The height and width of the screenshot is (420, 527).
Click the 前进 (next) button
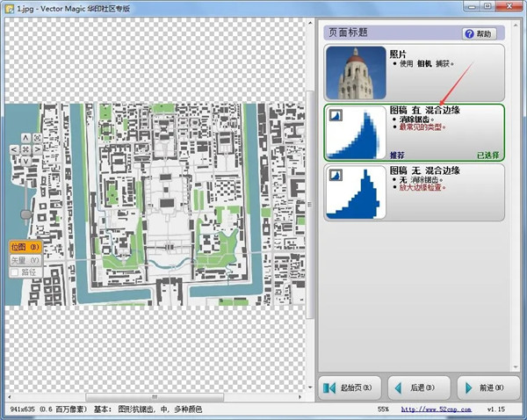click(x=484, y=387)
